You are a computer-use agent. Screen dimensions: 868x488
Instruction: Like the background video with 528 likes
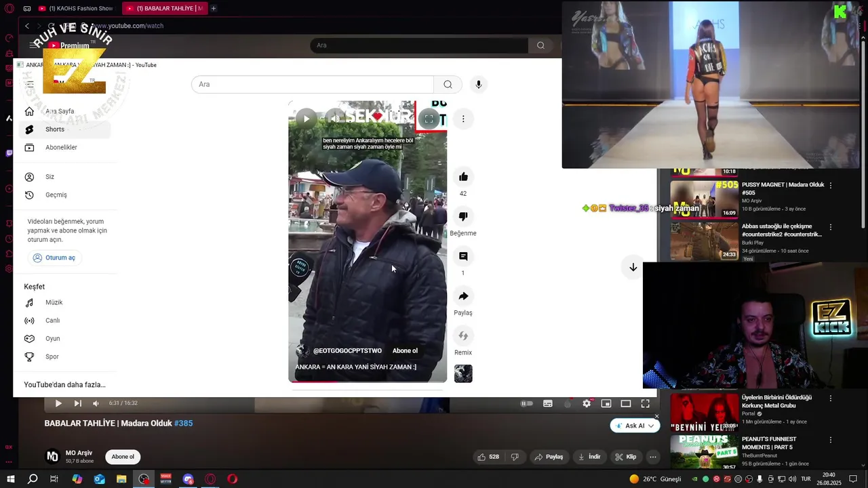coord(488,457)
